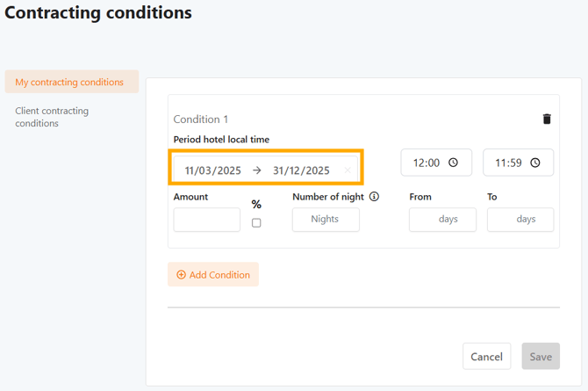588x391 pixels.
Task: Cancel the contracting conditions changes
Action: pos(486,356)
